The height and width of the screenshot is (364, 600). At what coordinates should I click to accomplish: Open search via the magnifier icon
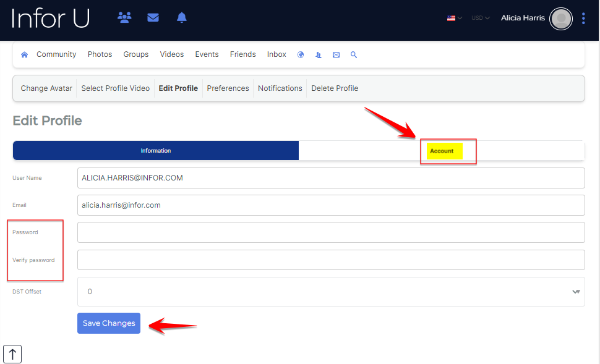click(x=354, y=54)
